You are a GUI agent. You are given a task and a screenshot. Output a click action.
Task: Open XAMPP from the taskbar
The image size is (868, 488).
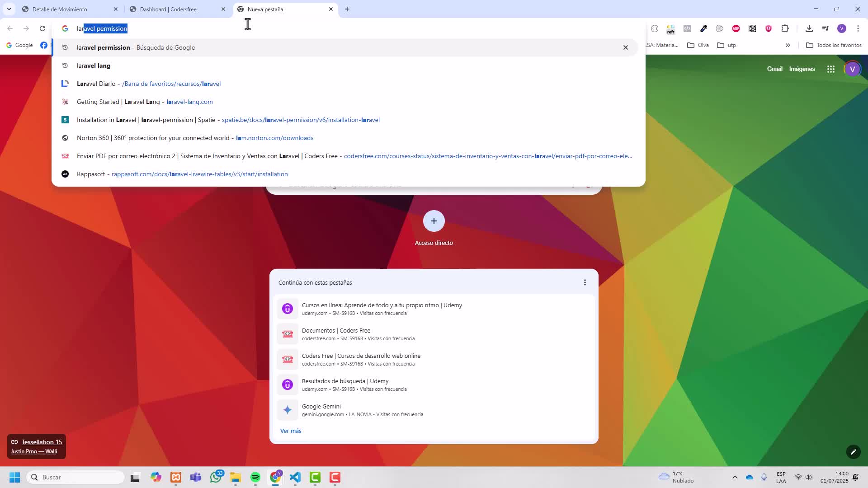click(x=176, y=477)
